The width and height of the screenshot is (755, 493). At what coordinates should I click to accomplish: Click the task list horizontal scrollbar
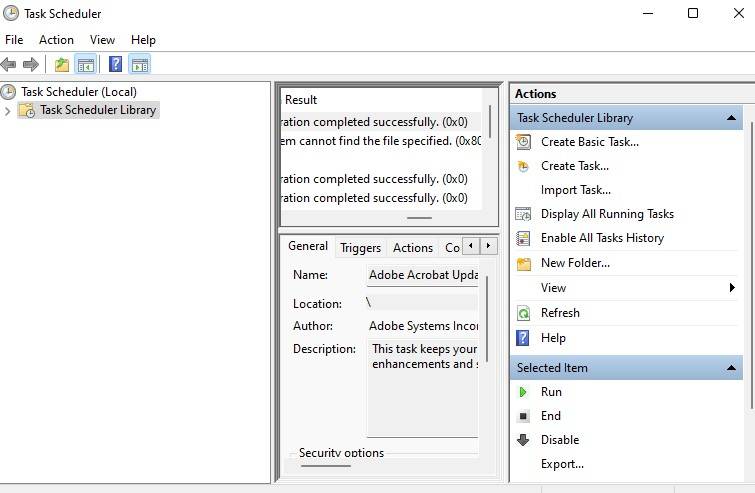[x=419, y=218]
